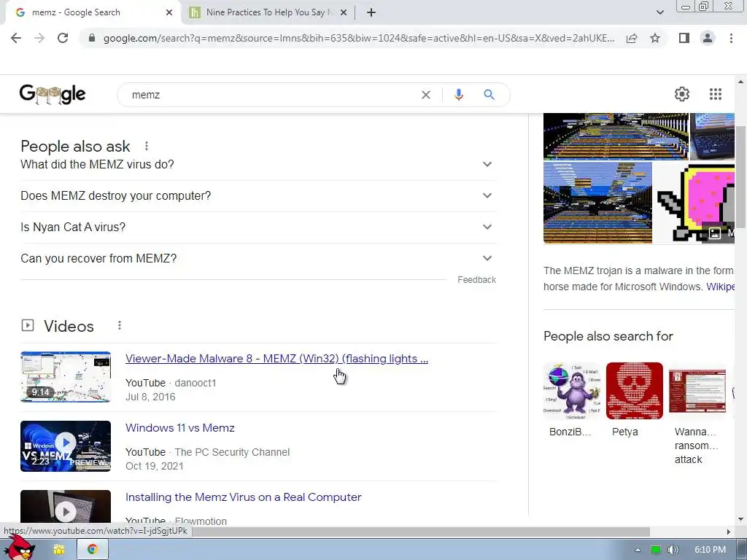Expand What did the MEMZ virus do
The height and width of the screenshot is (560, 747).
click(258, 164)
